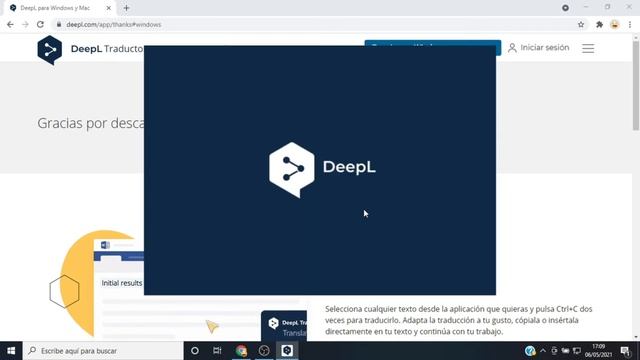The height and width of the screenshot is (360, 640).
Task: Select the DeepL para Windows y Mac tab
Action: point(60,8)
